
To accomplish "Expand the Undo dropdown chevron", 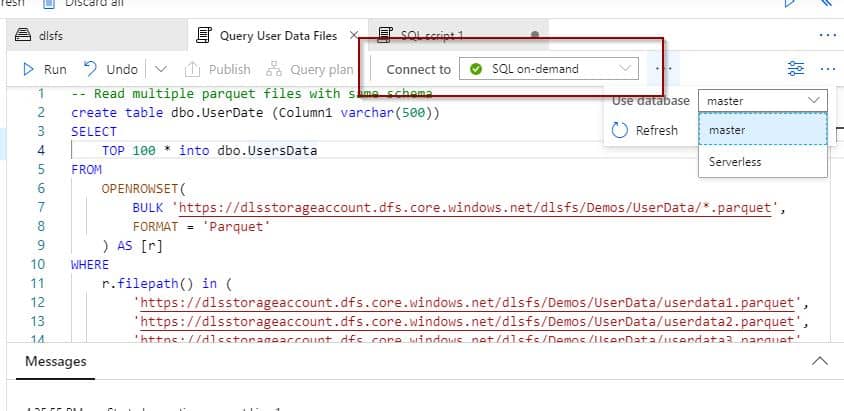I will (161, 69).
